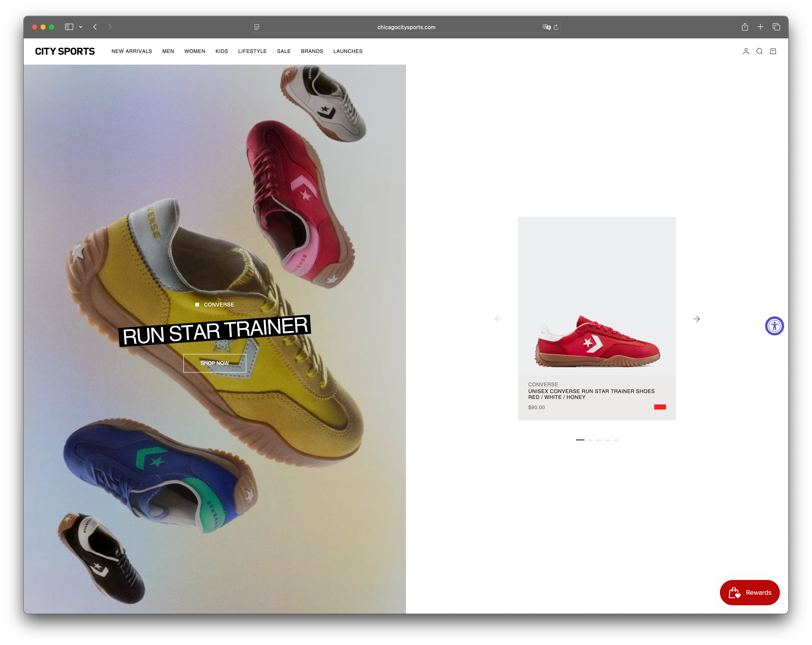Open the Lifestyle menu

tap(252, 51)
